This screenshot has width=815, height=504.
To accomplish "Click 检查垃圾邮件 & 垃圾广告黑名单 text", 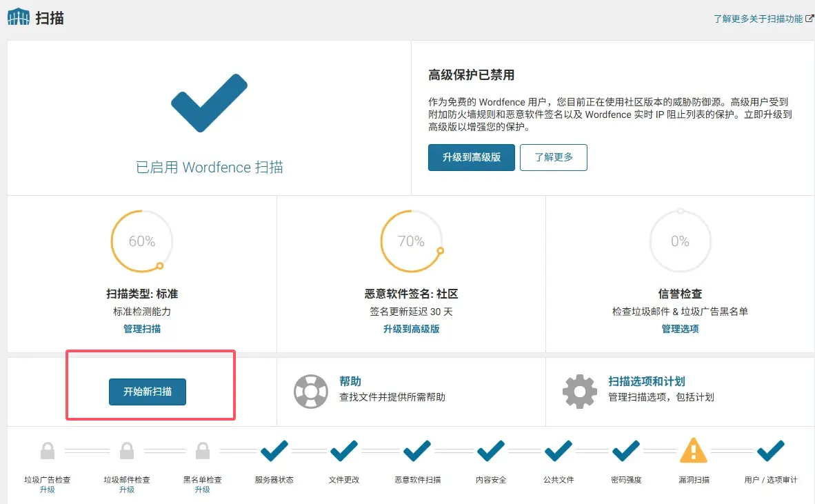I will (681, 312).
